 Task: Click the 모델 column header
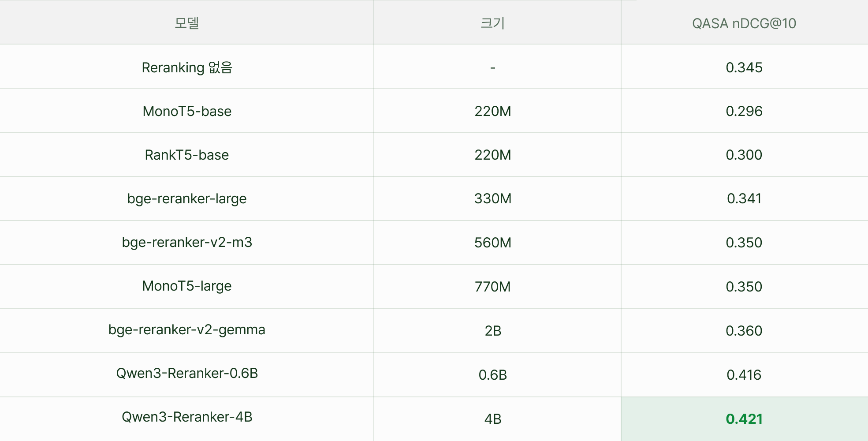tap(187, 22)
